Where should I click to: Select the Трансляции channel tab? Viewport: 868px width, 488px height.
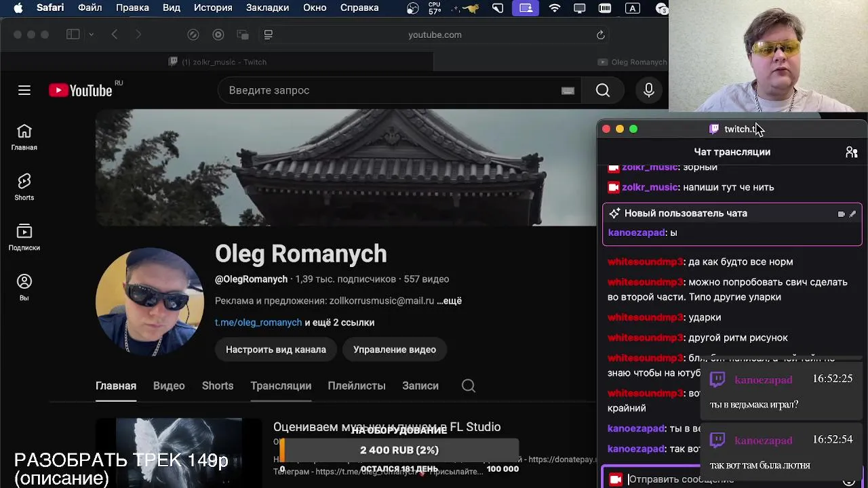(x=281, y=386)
